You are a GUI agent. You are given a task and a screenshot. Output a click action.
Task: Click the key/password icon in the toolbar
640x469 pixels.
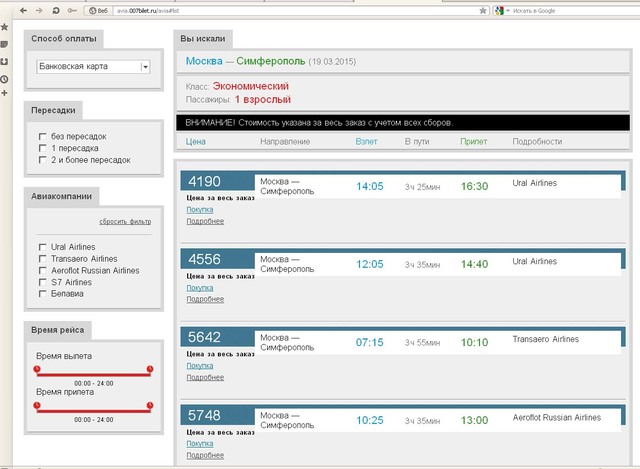click(72, 11)
